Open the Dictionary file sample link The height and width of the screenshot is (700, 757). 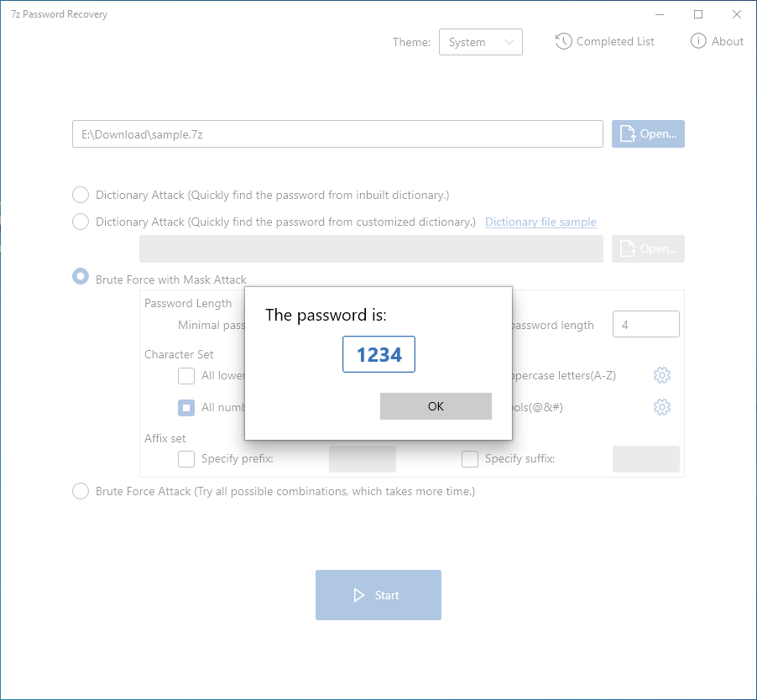tap(540, 222)
